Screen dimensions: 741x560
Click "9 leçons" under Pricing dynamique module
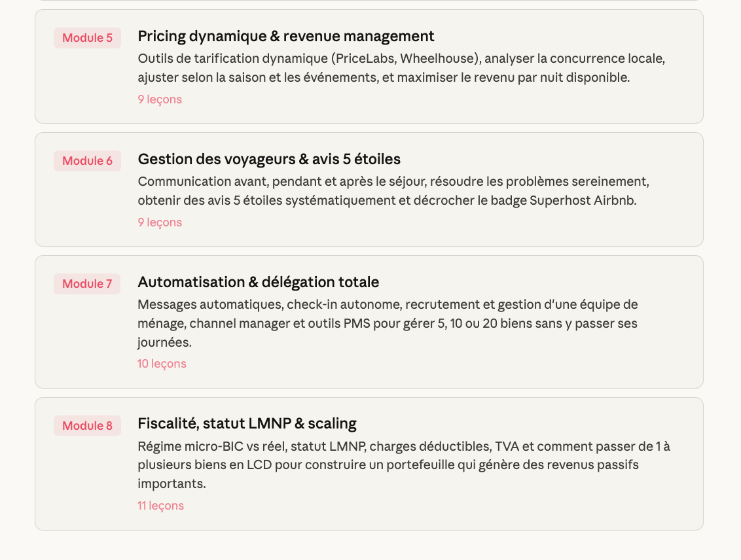pyautogui.click(x=160, y=99)
